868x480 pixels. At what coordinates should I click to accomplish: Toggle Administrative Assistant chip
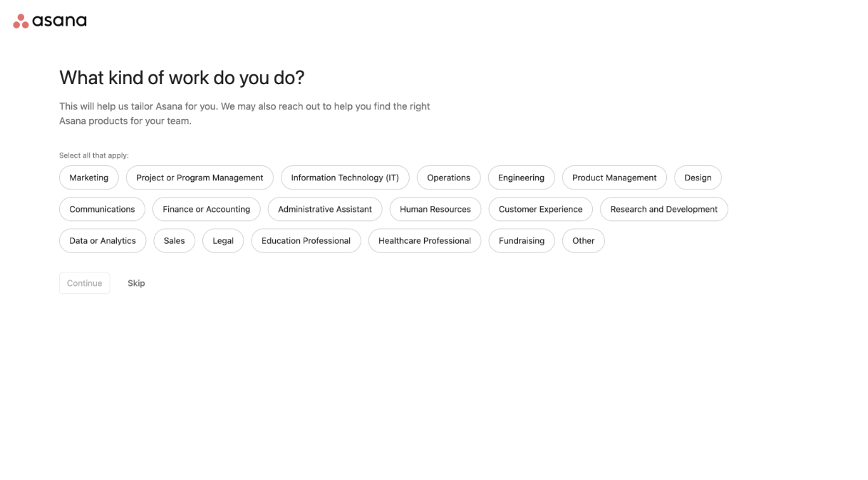pos(325,209)
